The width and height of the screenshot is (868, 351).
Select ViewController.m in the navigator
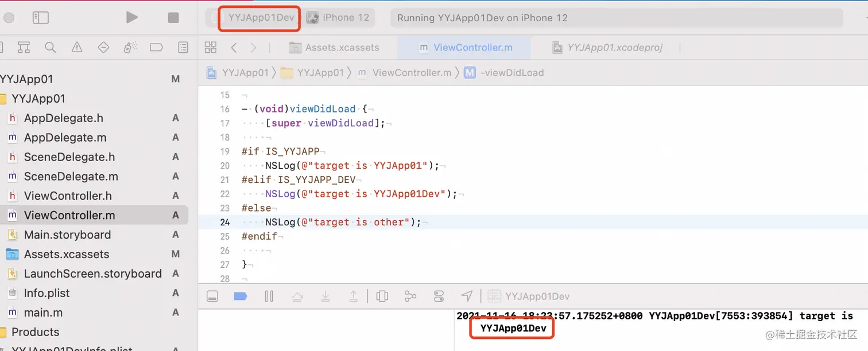[x=94, y=216]
